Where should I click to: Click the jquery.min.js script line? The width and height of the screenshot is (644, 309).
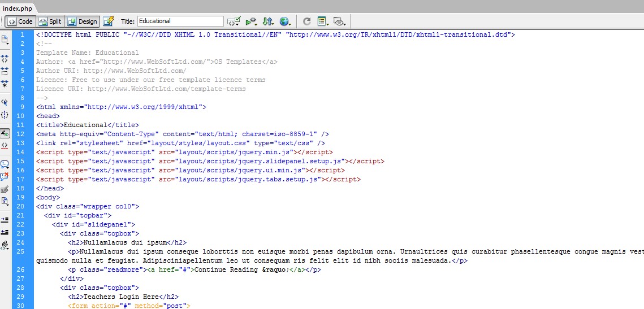[185, 152]
